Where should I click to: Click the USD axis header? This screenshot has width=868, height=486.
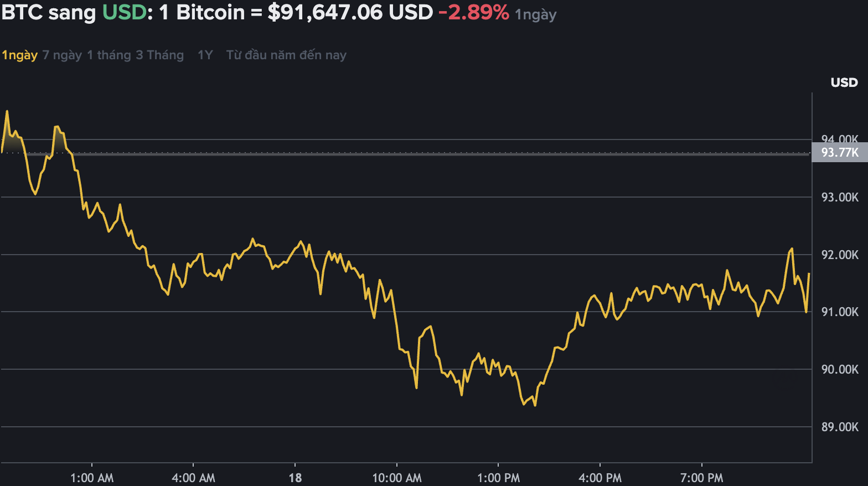843,82
